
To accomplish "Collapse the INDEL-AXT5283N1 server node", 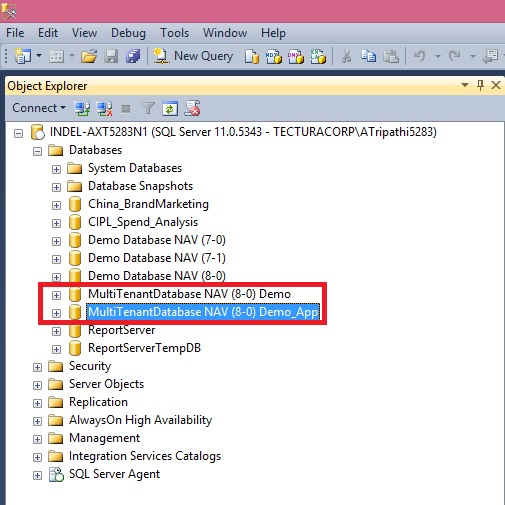I will [19, 134].
